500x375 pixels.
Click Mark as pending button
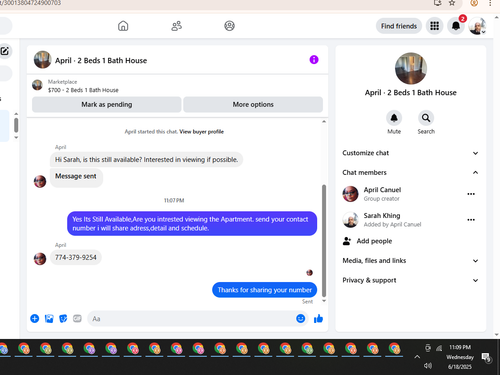tap(107, 104)
